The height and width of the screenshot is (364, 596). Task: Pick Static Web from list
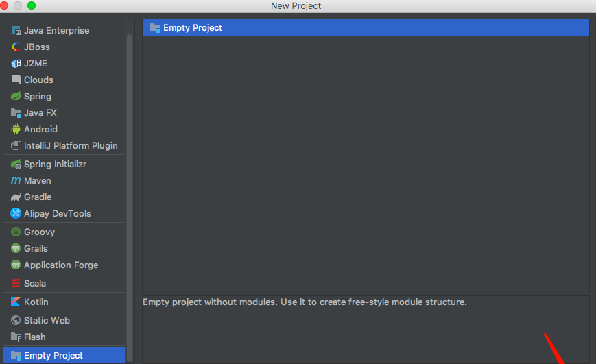(64, 320)
